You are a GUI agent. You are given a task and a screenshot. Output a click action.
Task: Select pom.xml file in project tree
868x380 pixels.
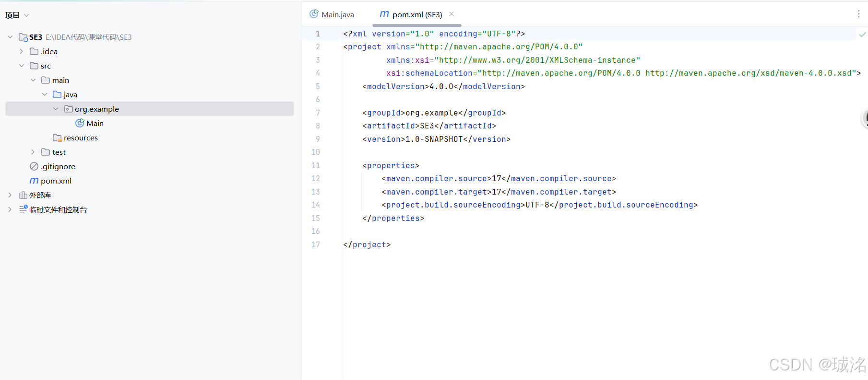(56, 181)
